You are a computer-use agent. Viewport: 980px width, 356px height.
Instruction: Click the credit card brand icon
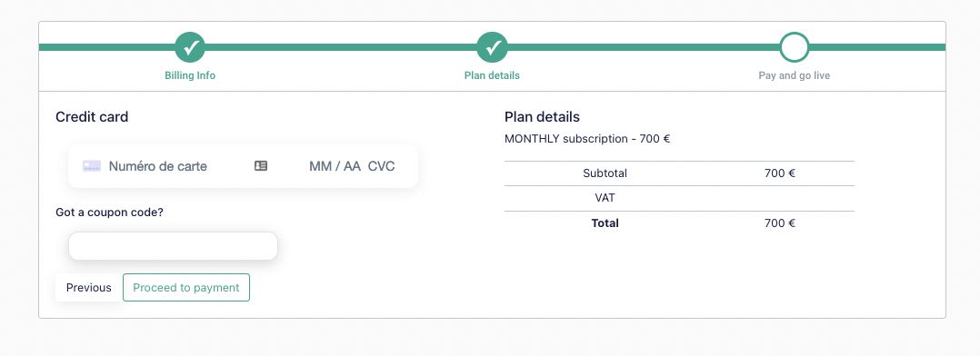[x=92, y=166]
